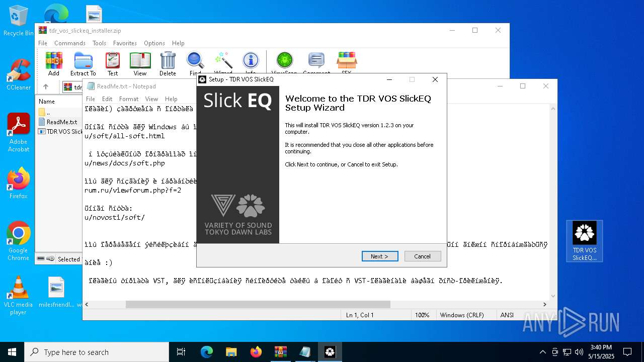Click Windows Start button
This screenshot has width=644, height=362.
(12, 352)
